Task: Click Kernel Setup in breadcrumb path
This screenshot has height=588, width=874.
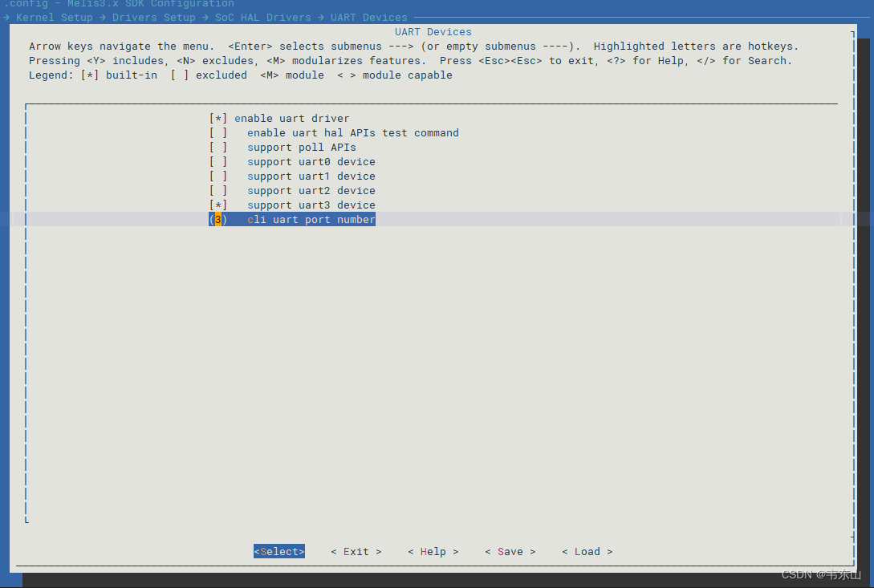Action: pos(55,18)
